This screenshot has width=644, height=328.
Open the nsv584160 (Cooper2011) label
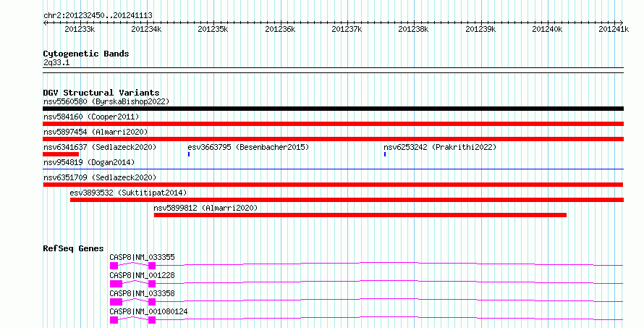(x=91, y=117)
